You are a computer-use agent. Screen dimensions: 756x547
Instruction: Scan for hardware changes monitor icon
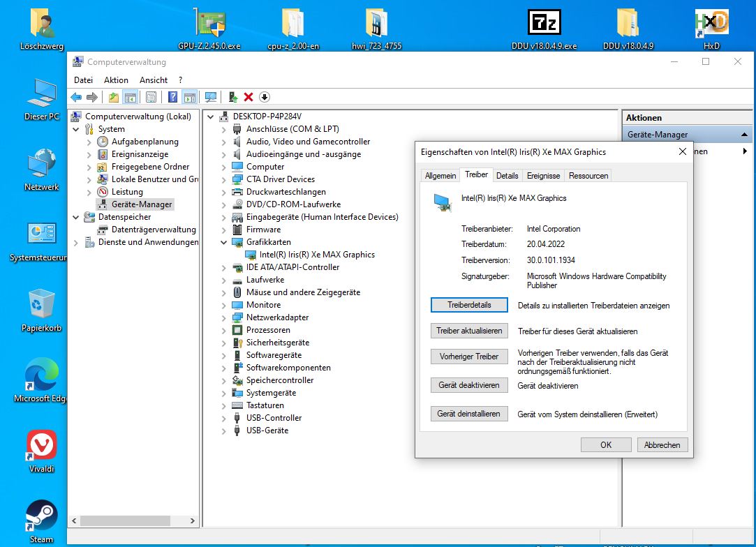[211, 98]
